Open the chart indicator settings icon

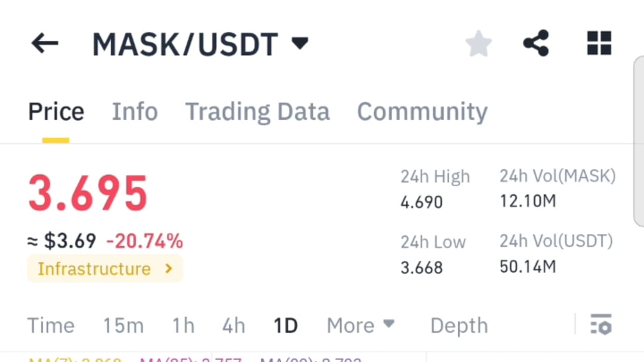[601, 325]
